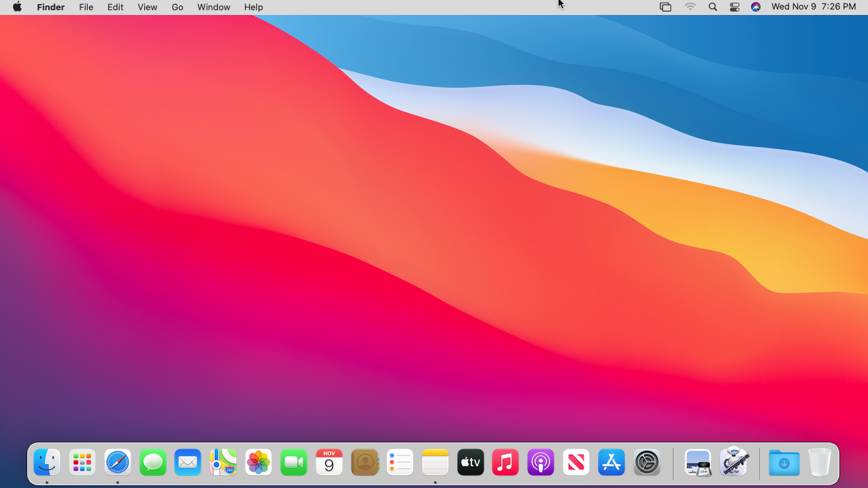Open the Mail app in Dock
This screenshot has width=868, height=488.
tap(188, 463)
